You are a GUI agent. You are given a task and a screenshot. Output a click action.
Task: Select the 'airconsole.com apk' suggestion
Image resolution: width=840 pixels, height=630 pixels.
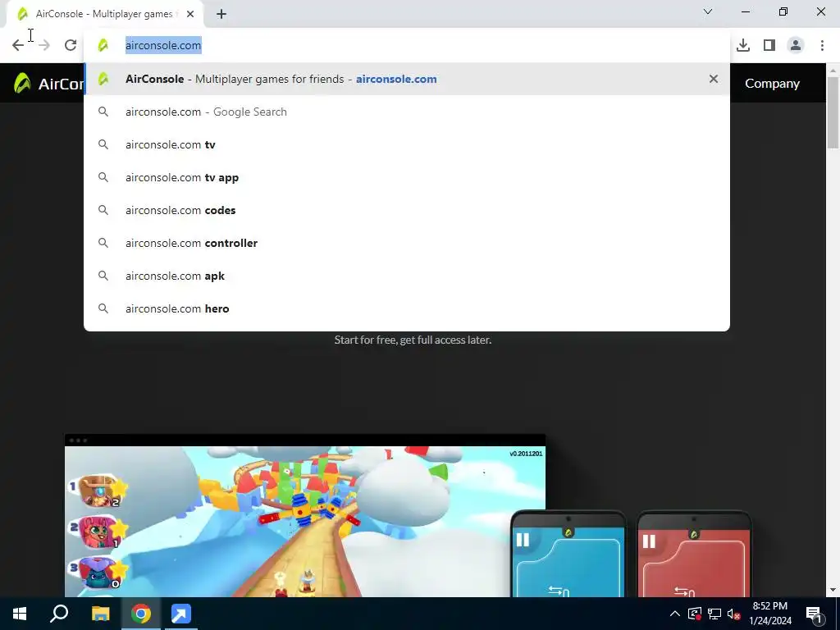click(x=407, y=276)
